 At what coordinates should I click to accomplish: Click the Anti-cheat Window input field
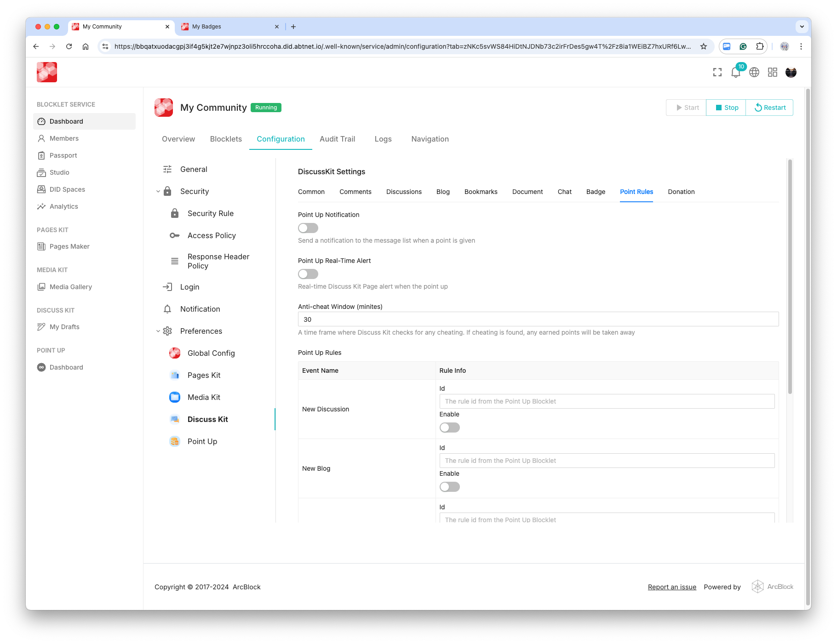pos(538,319)
